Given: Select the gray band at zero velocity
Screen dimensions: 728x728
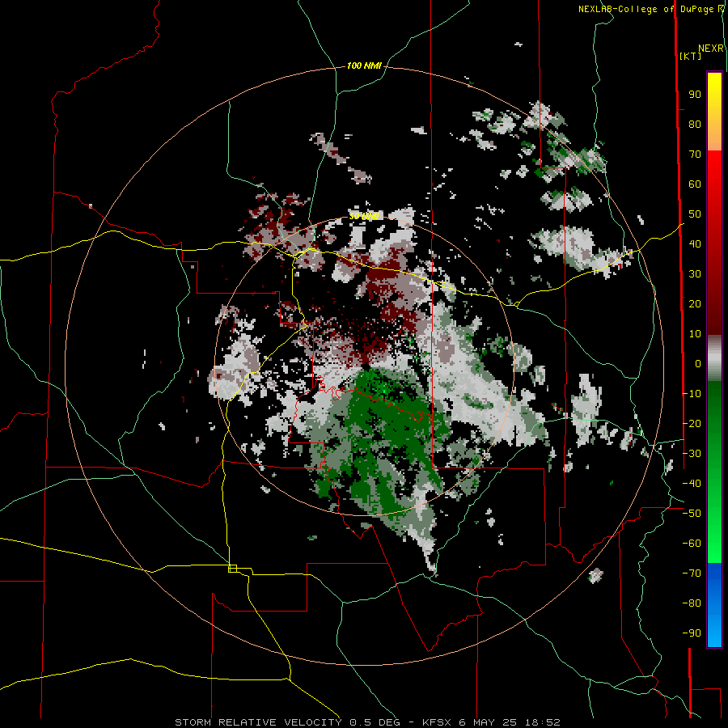Looking at the screenshot, I should (x=714, y=358).
